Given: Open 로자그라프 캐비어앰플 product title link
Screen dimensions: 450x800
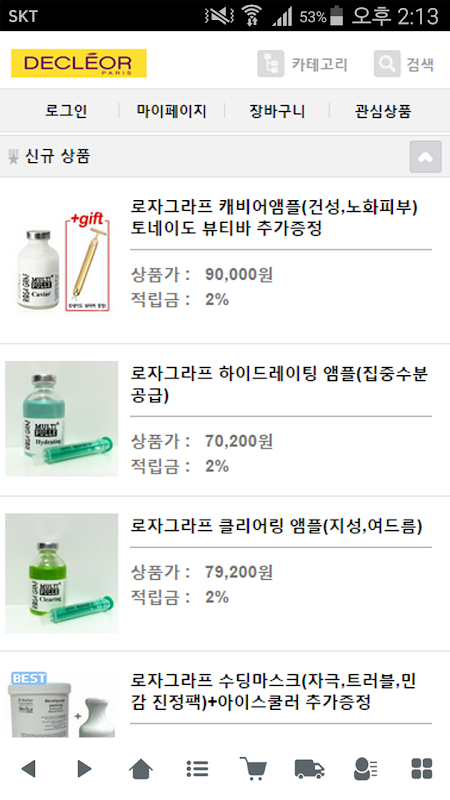Looking at the screenshot, I should [274, 218].
